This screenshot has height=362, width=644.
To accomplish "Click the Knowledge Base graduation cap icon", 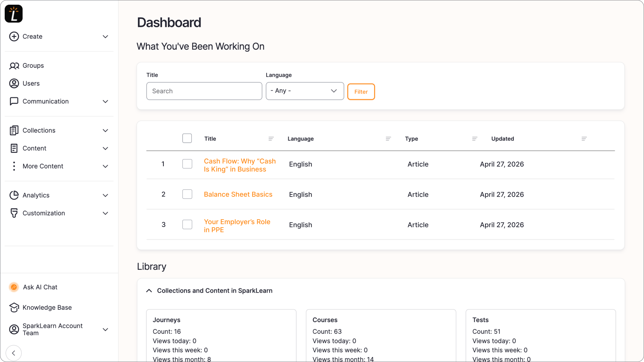I will coord(14,307).
